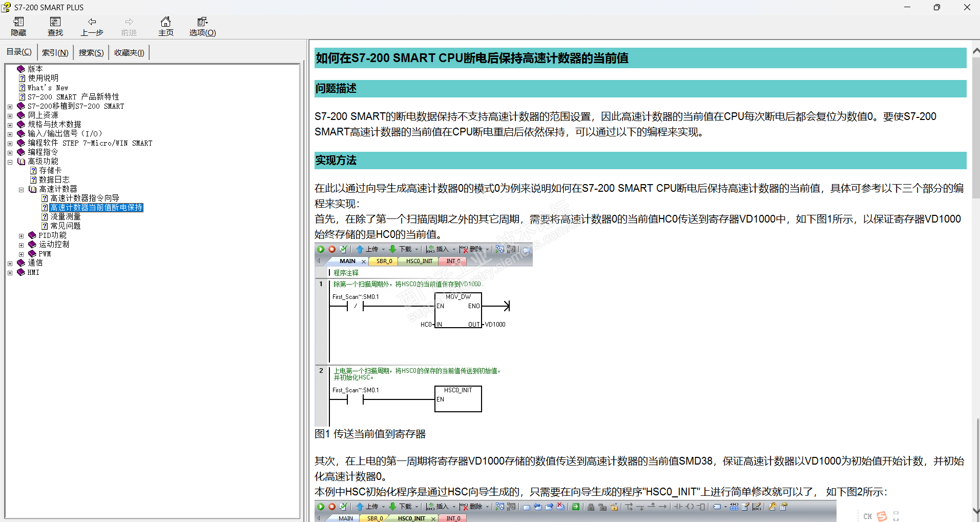Open the 选项(O) toolbar menu

click(x=203, y=26)
